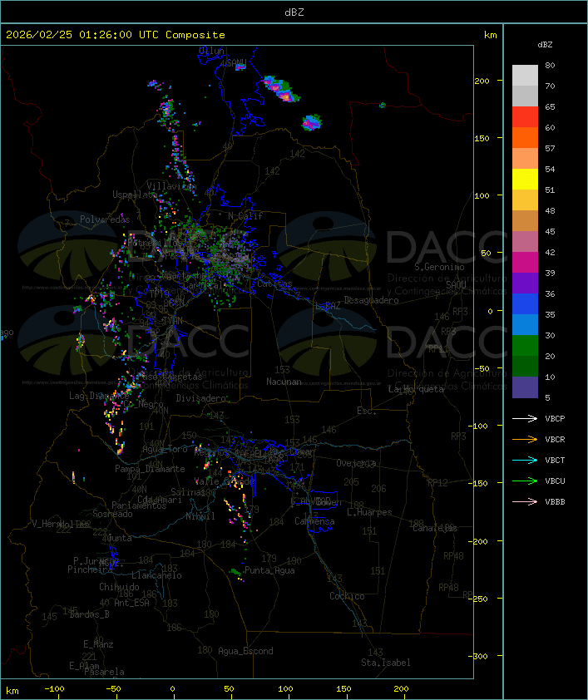The width and height of the screenshot is (588, 700).
Task: Pick the red 60-65 dBZ legend swatch
Action: 525,117
